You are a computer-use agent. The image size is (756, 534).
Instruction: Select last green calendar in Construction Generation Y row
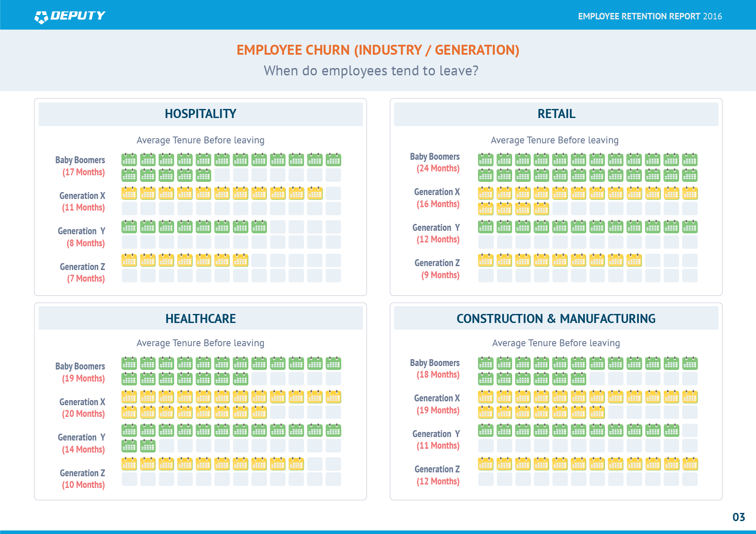click(671, 430)
